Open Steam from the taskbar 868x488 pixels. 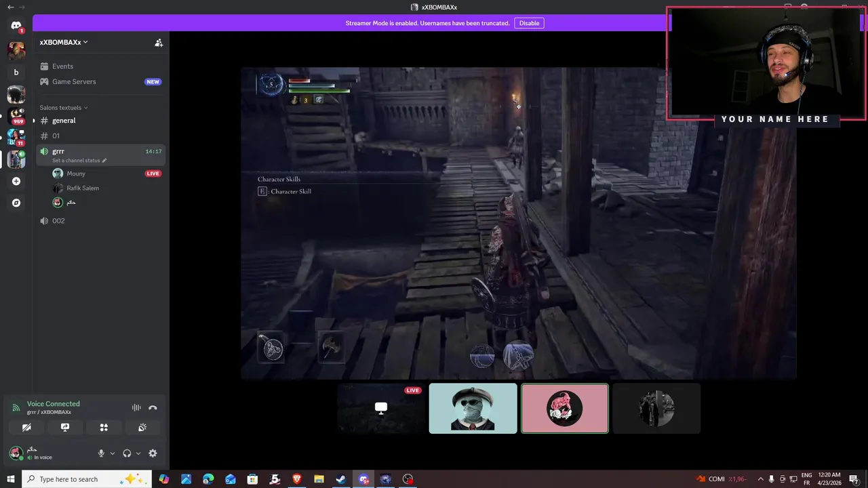(341, 479)
